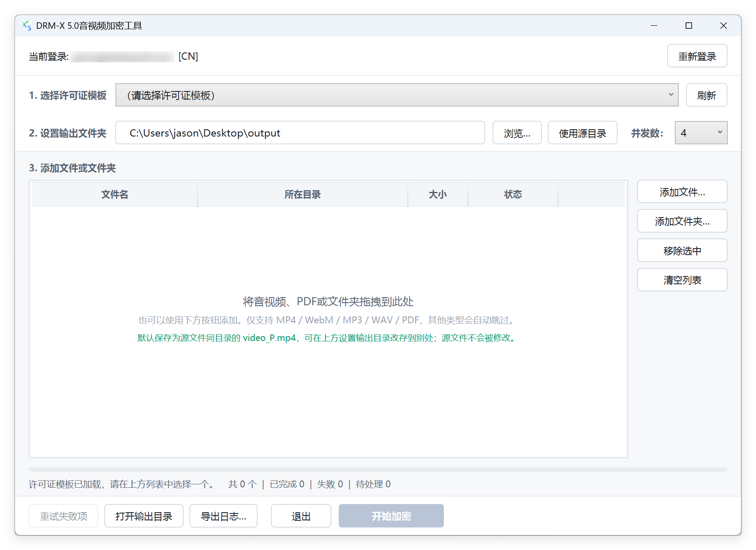The image size is (756, 550).
Task: Click the DRM-X app icon in title bar
Action: [26, 26]
